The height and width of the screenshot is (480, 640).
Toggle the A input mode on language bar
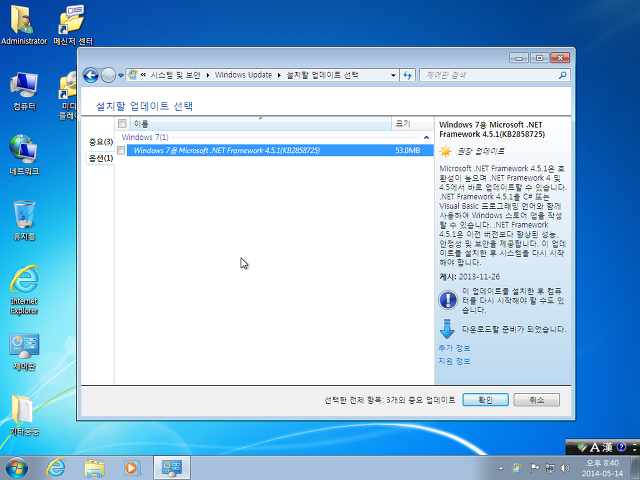point(595,447)
